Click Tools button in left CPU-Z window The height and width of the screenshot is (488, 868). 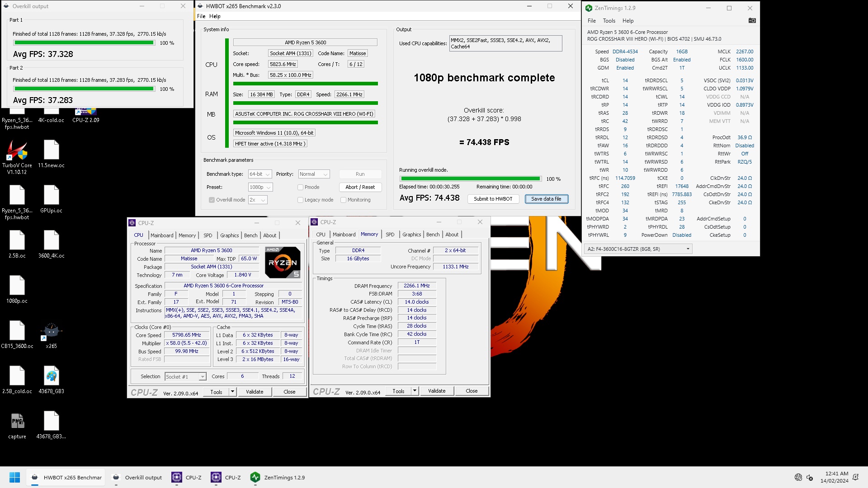216,392
